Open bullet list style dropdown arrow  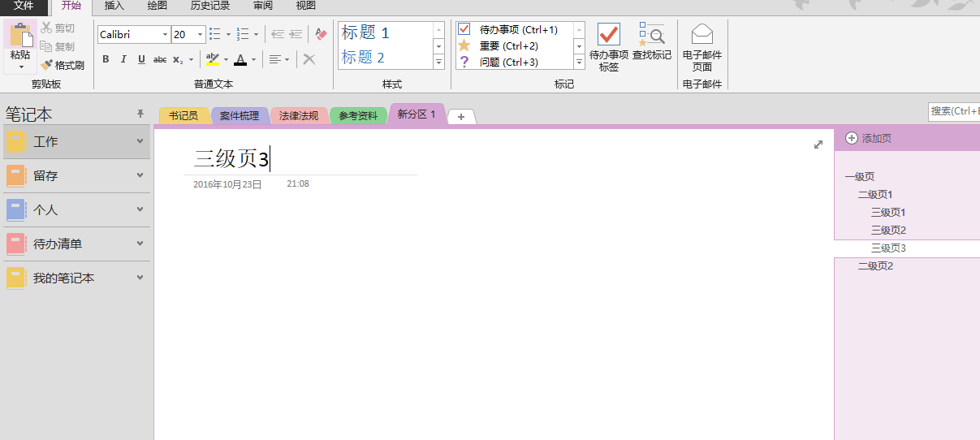point(228,34)
